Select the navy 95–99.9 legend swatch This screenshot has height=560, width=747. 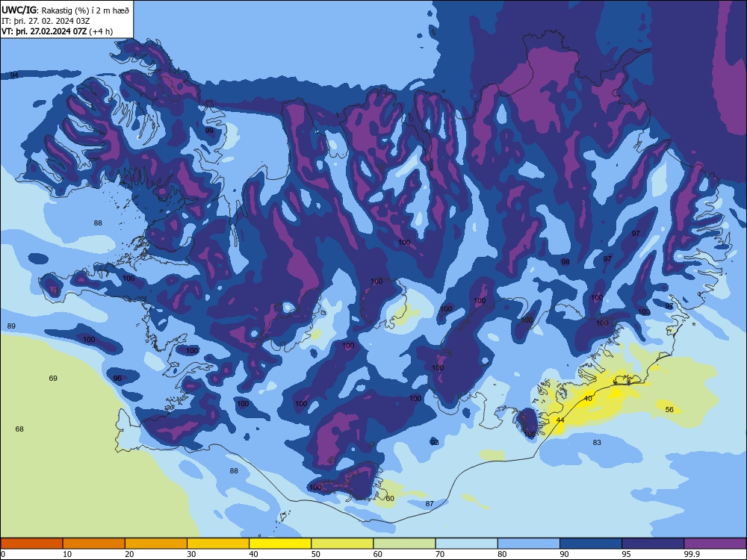pyautogui.click(x=653, y=544)
